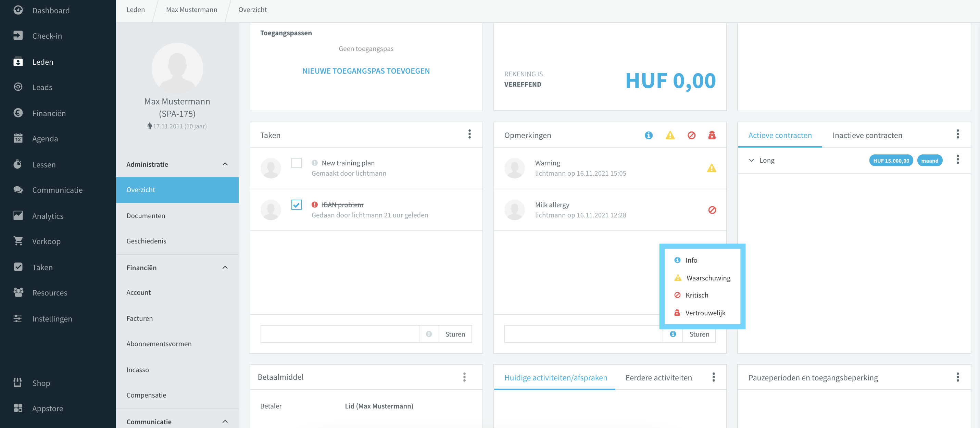Go to Leden breadcrumb

[x=136, y=10]
